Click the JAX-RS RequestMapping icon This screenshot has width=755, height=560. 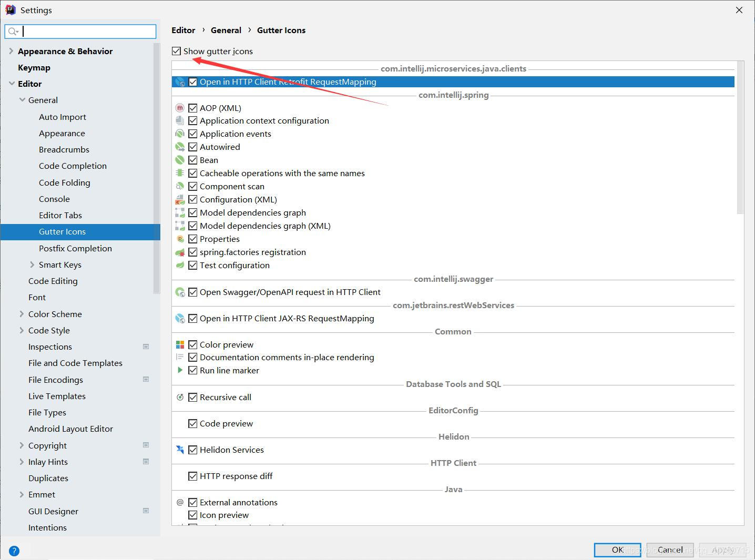180,318
